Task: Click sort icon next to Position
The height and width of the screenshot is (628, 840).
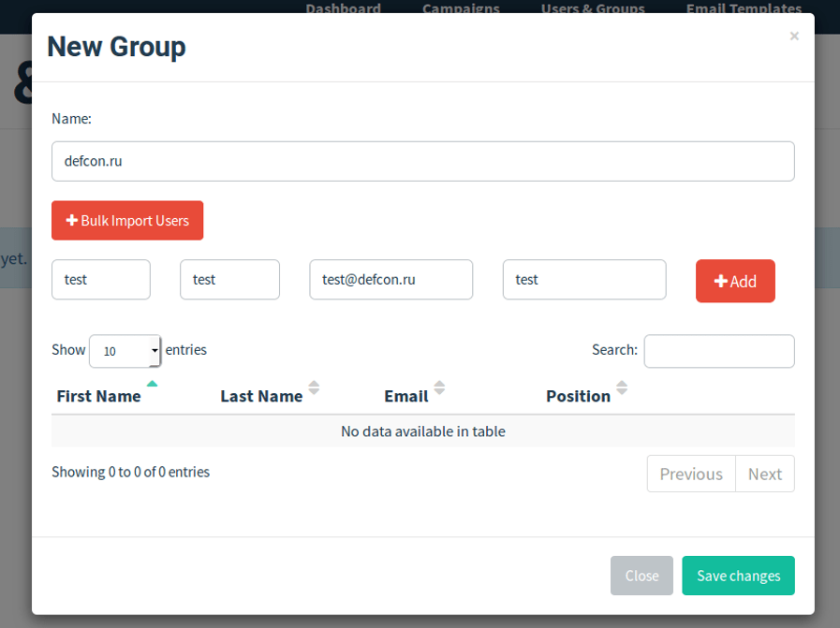Action: [622, 387]
